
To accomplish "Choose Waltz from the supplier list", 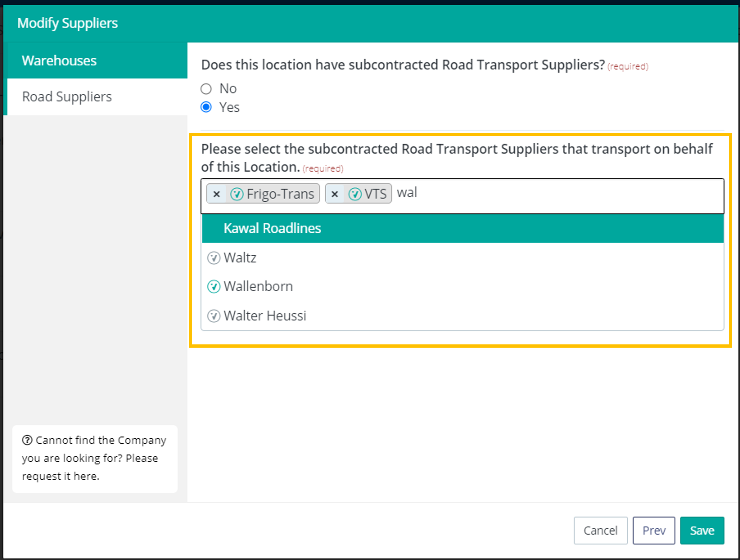I will coord(463,258).
